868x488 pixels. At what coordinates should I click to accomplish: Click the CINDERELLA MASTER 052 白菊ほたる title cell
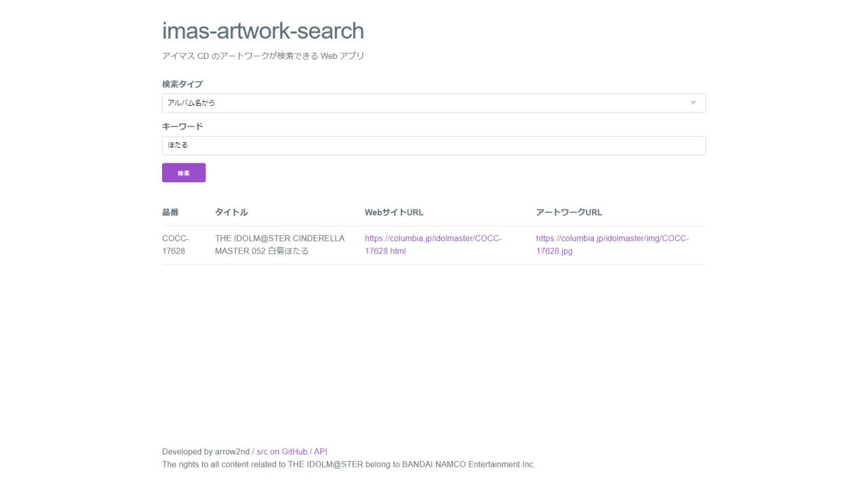279,245
